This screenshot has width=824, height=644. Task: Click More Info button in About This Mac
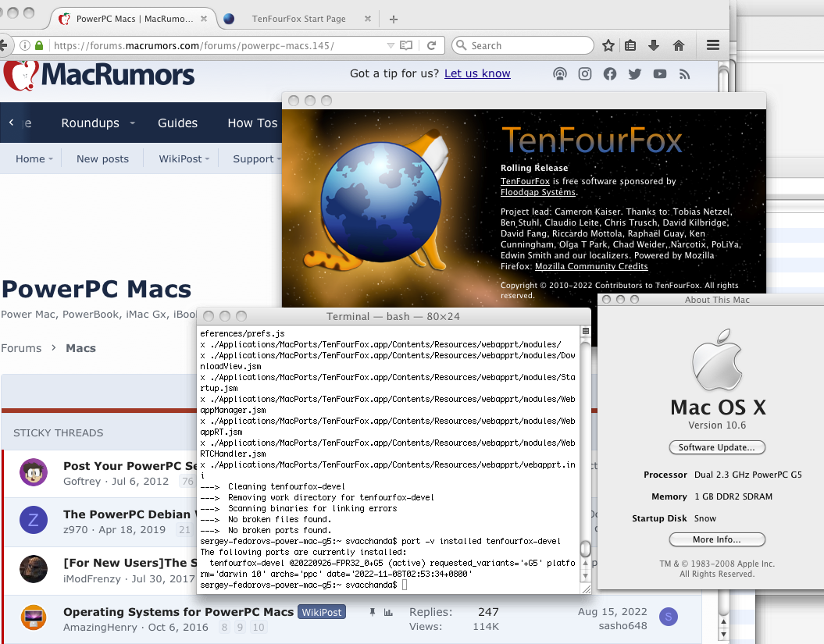pyautogui.click(x=717, y=539)
